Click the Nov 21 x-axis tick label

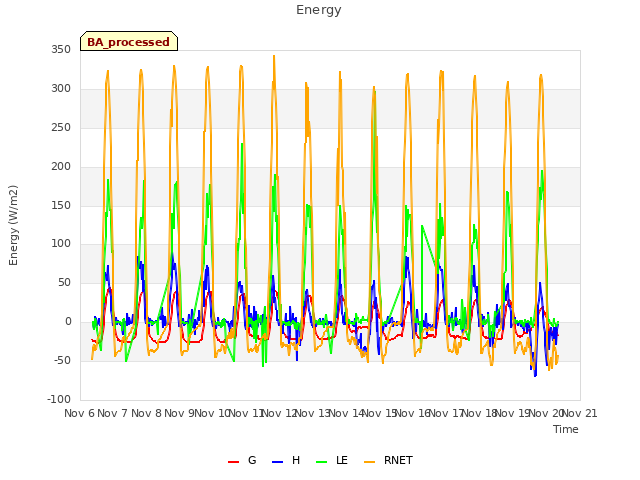(580, 413)
